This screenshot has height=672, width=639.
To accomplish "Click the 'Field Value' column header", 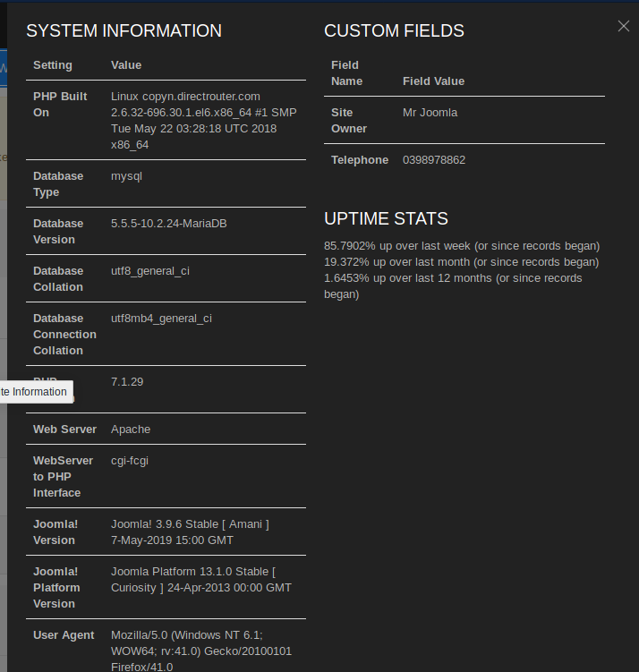I will click(433, 81).
